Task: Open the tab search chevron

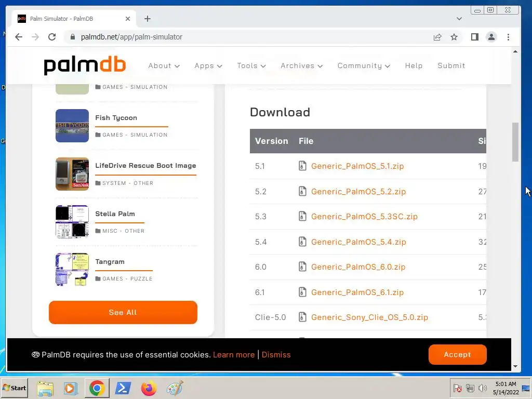Action: (459, 19)
